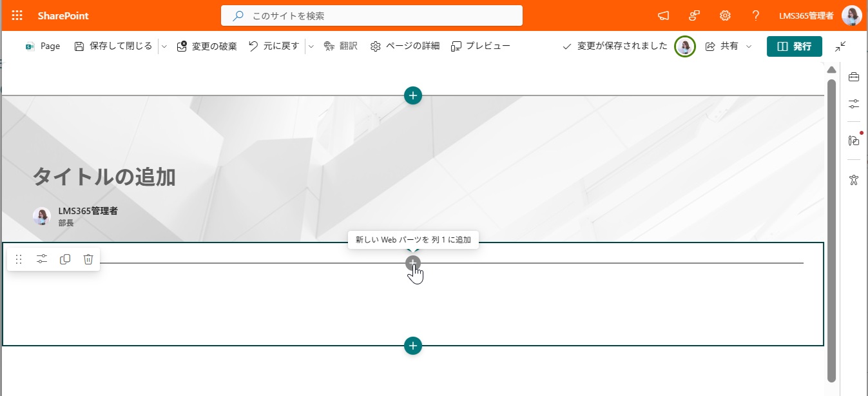Click the scrollbar up arrow
This screenshot has height=396, width=868.
click(x=832, y=70)
